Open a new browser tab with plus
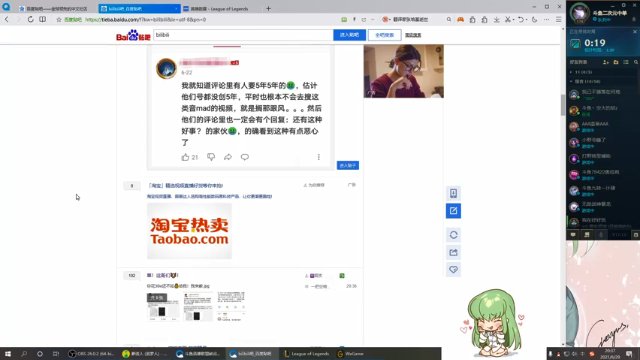 [x=268, y=8]
